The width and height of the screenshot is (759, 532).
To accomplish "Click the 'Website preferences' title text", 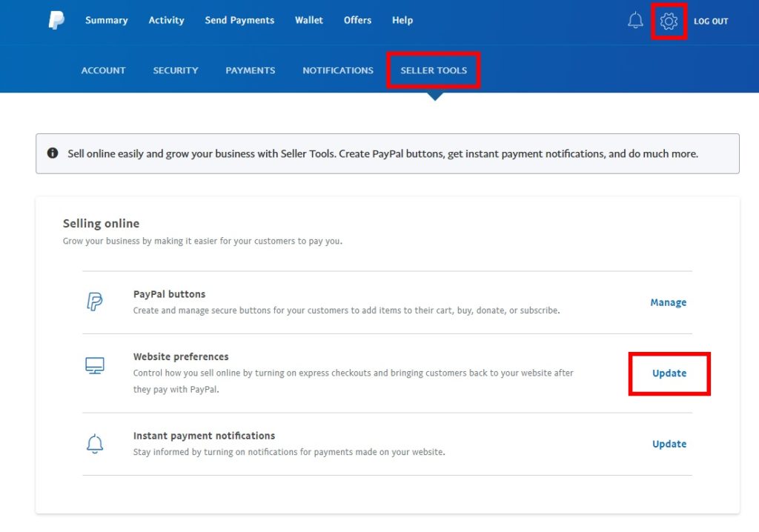I will (181, 356).
